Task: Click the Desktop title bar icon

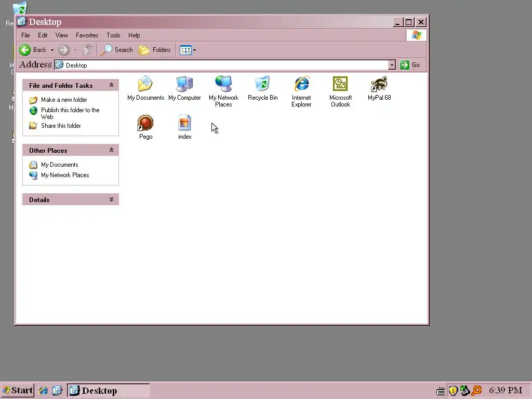Action: [22, 22]
